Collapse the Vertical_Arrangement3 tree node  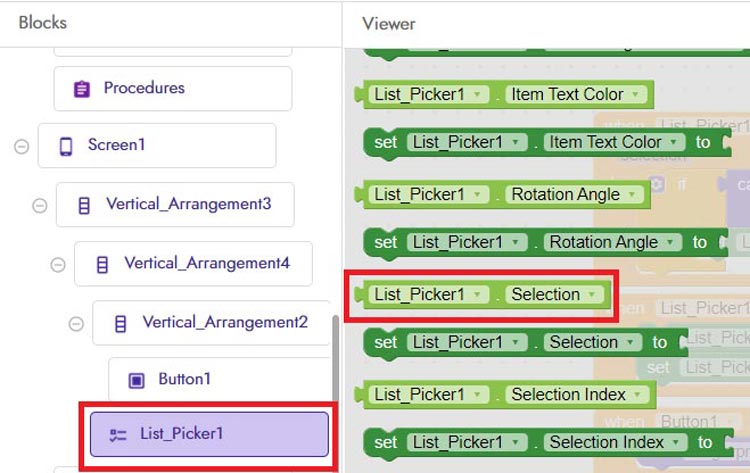point(40,205)
